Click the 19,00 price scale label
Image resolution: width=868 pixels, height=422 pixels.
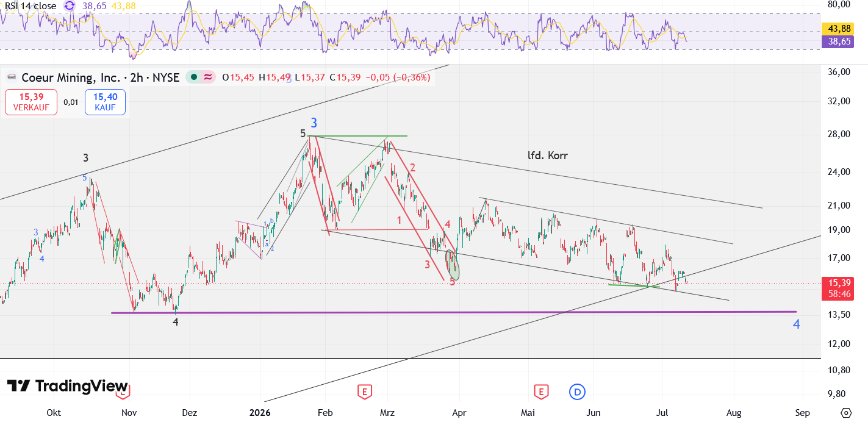(x=839, y=230)
